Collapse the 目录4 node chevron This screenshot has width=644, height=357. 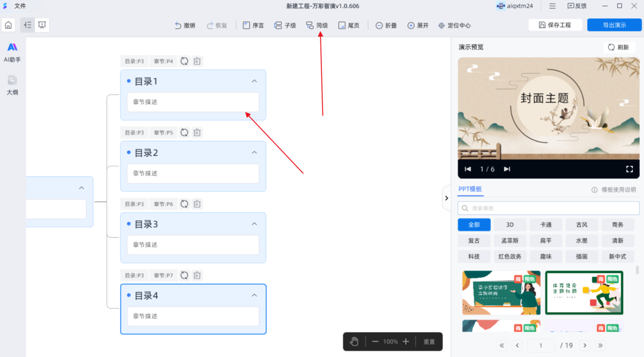[x=254, y=295]
